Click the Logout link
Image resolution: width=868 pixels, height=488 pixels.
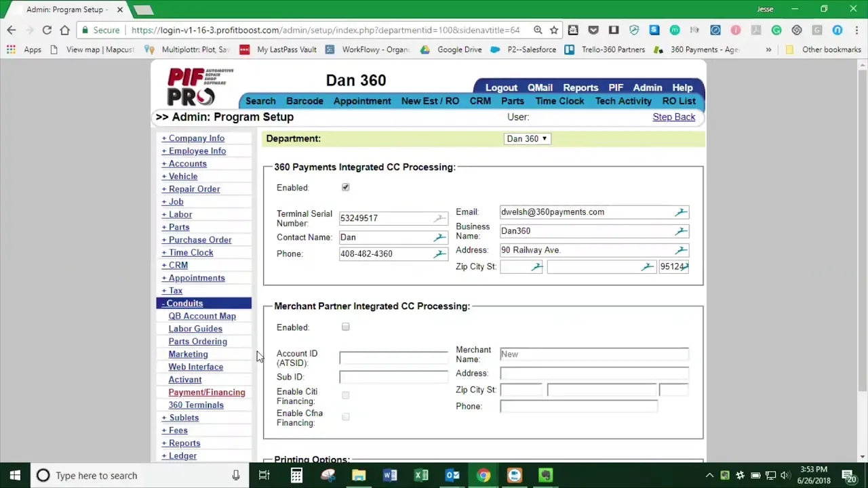[x=501, y=87]
